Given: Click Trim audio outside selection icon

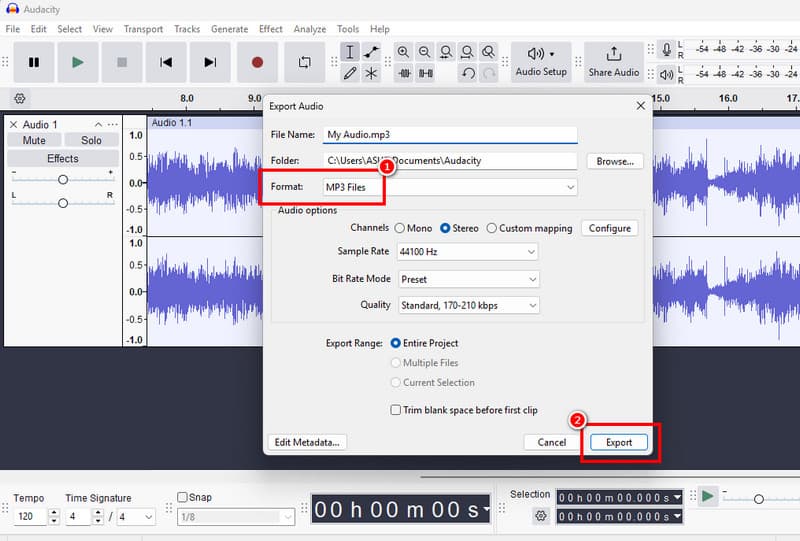Looking at the screenshot, I should point(405,73).
